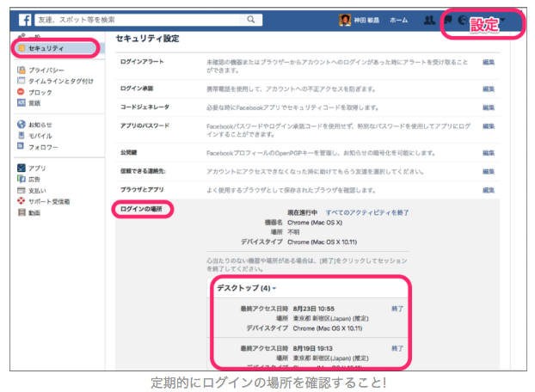Select the モバイル sidebar item
535x392 pixels.
click(40, 136)
